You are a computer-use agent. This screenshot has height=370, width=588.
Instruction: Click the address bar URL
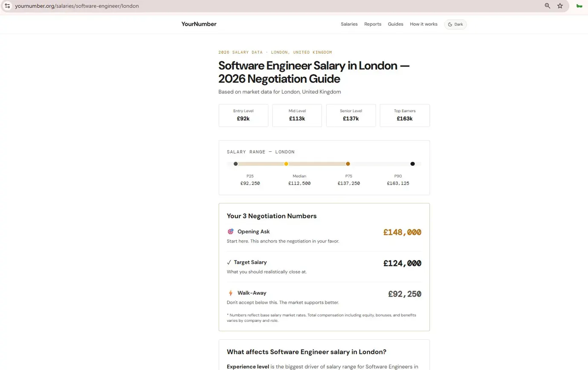coord(77,6)
